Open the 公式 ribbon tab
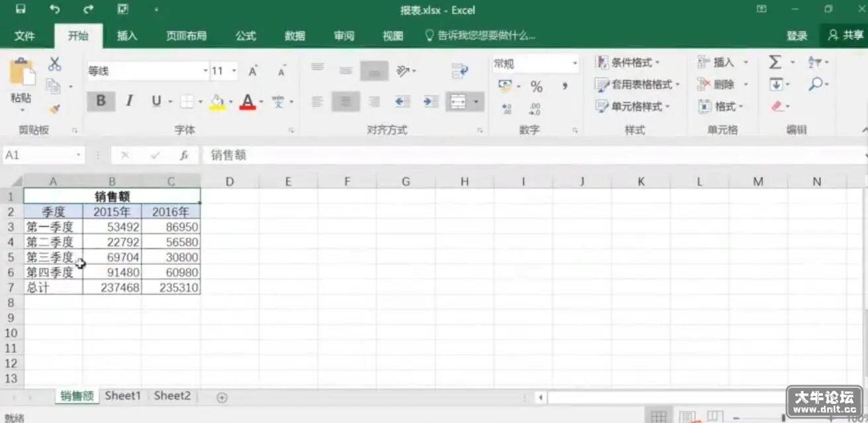Image resolution: width=868 pixels, height=423 pixels. (245, 36)
